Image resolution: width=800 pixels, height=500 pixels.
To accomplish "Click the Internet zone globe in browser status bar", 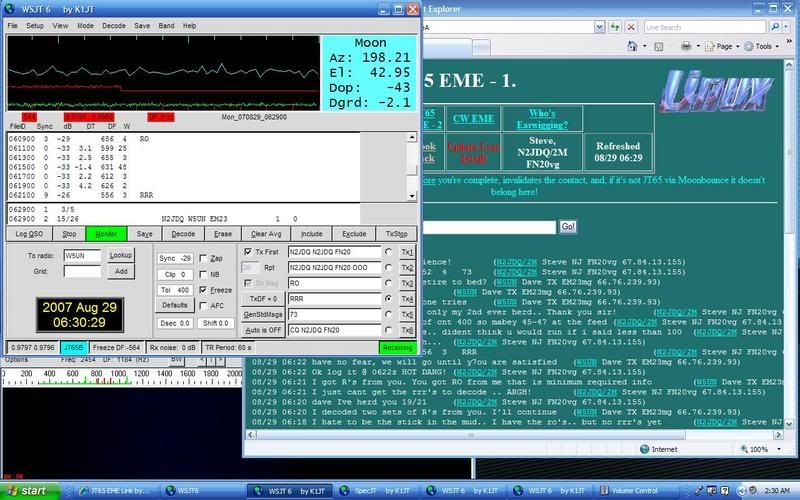I will click(644, 449).
